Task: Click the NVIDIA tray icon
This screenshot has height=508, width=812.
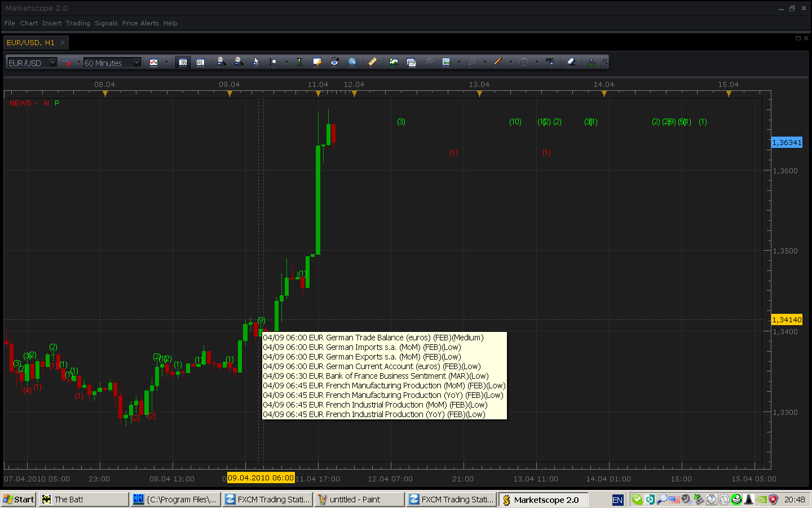Action: pyautogui.click(x=761, y=500)
